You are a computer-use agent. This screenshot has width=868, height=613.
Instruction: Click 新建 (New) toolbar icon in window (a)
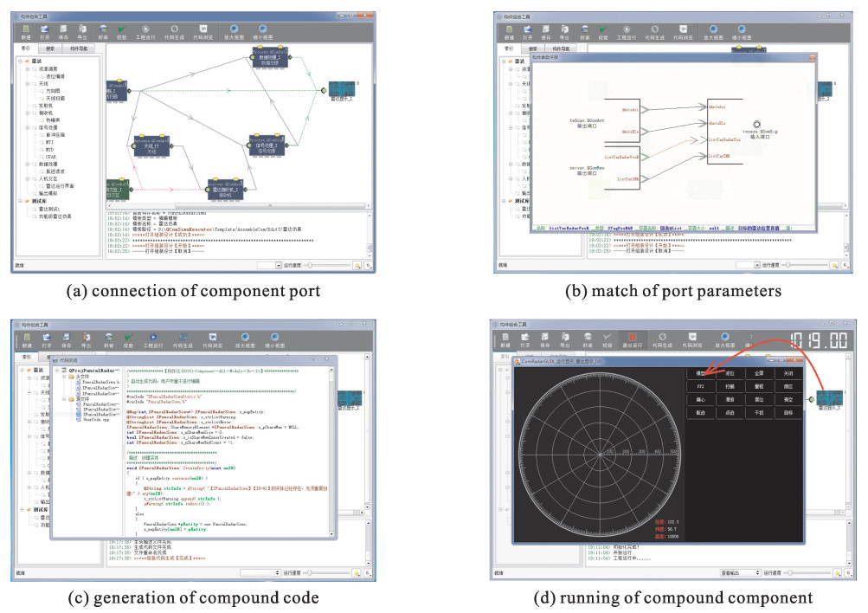[x=26, y=29]
